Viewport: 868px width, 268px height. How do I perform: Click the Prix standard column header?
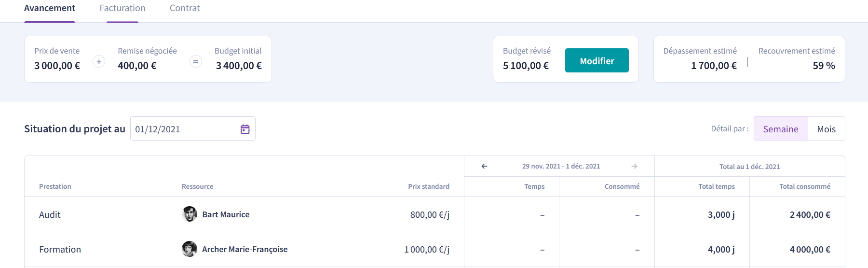coord(429,186)
